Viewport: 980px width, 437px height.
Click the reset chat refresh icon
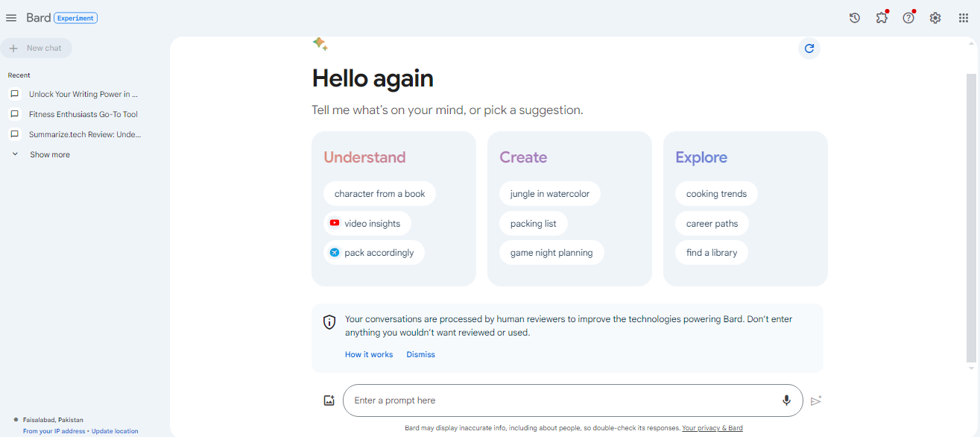tap(809, 48)
